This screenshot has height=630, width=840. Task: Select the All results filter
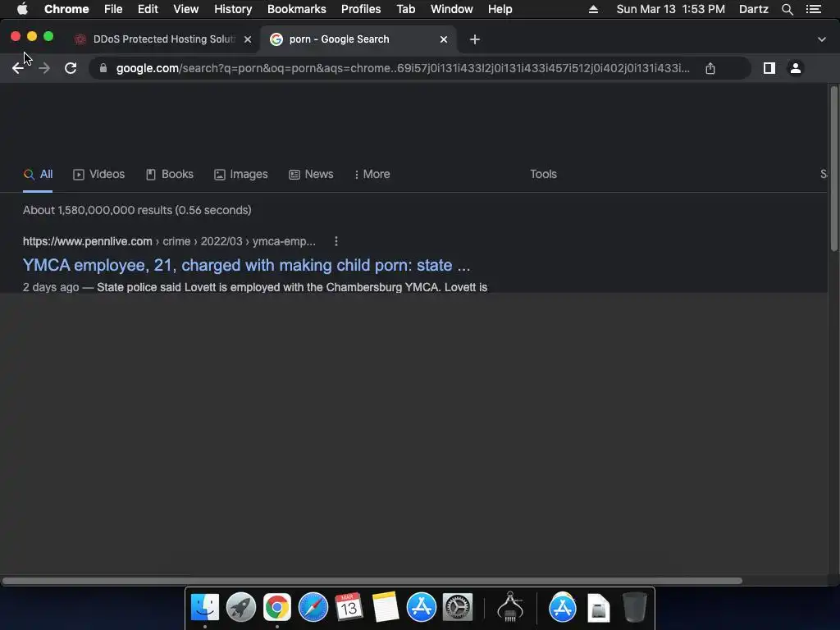(38, 174)
